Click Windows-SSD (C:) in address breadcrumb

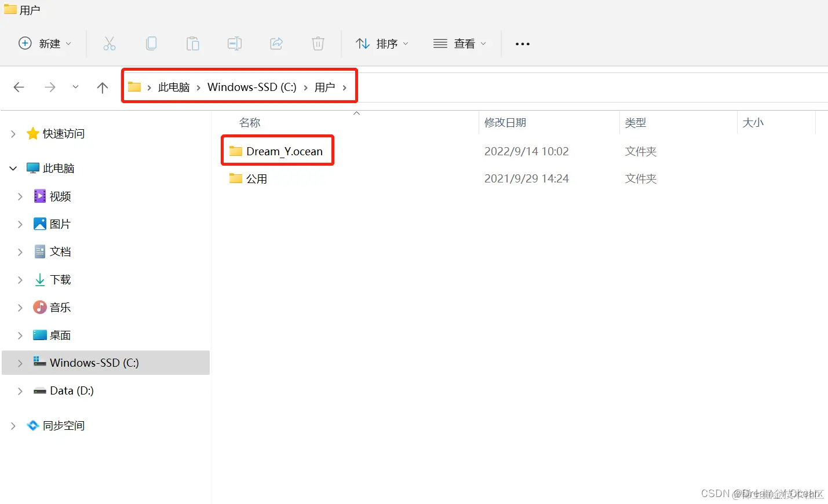click(252, 87)
